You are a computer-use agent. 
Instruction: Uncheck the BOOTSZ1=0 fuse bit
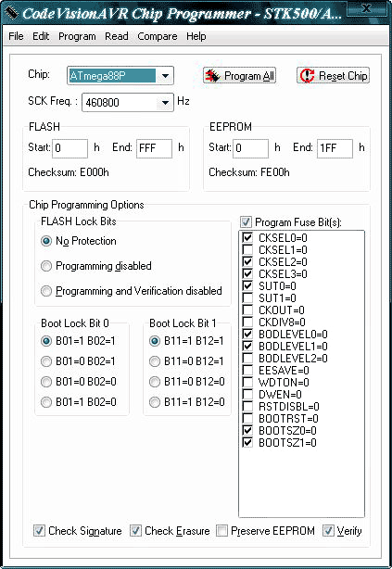click(247, 442)
